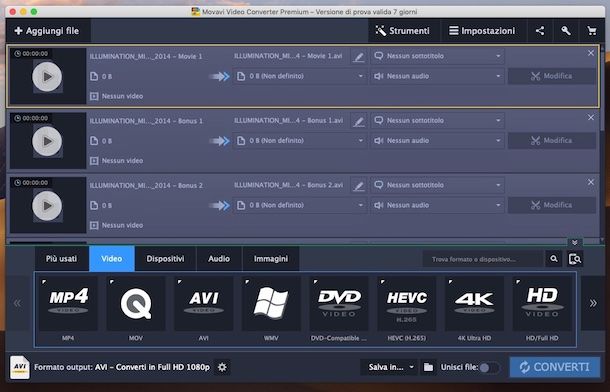Click the Aggiungi file button
Viewport: 610px width, 392px height.
pos(47,31)
